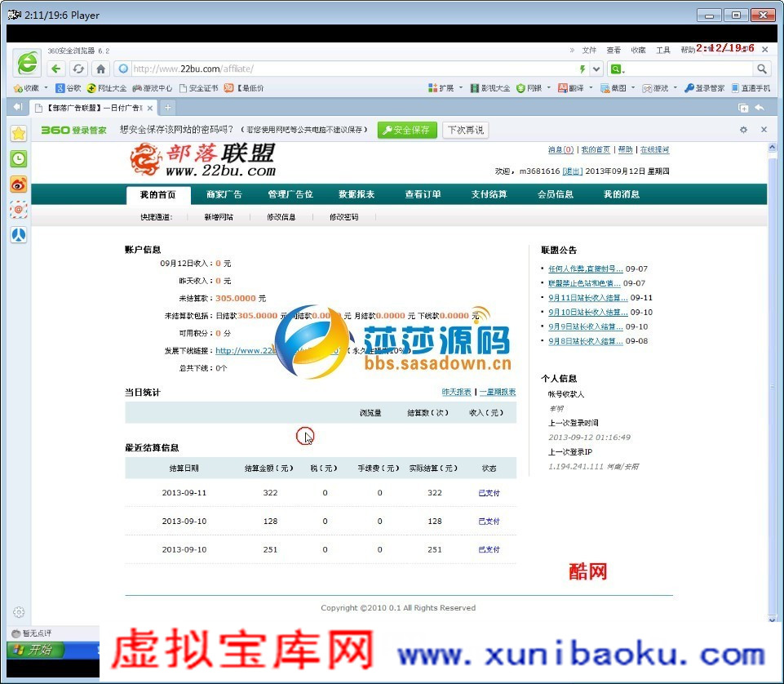Open the 修改密码 quick link
The height and width of the screenshot is (684, 784).
[x=343, y=217]
